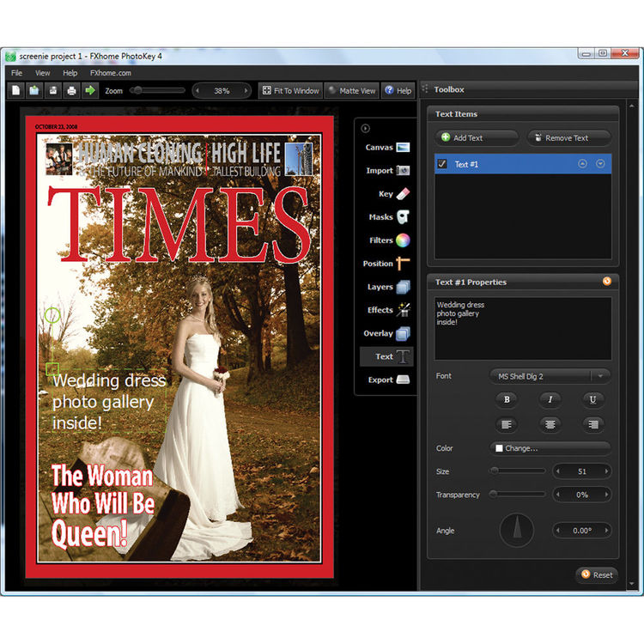Image resolution: width=644 pixels, height=644 pixels.
Task: Open project using the folder toolbar icon
Action: [x=34, y=90]
